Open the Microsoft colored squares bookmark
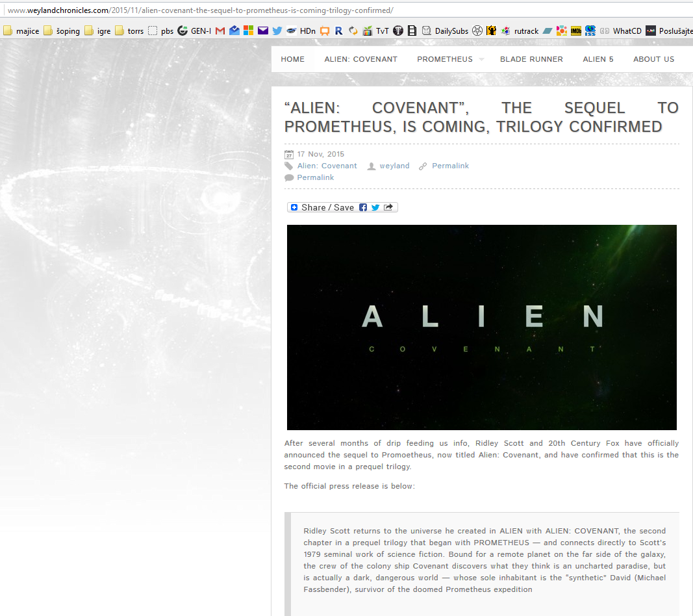The width and height of the screenshot is (693, 616). [248, 31]
